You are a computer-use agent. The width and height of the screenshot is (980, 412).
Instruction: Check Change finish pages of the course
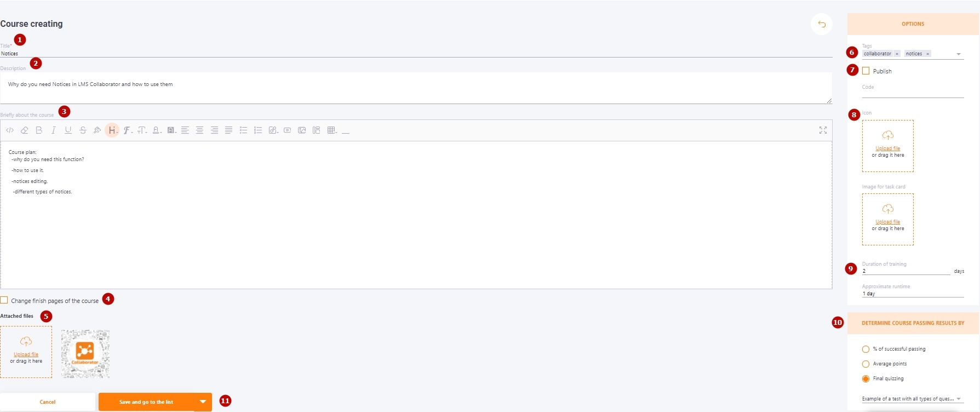pyautogui.click(x=4, y=300)
